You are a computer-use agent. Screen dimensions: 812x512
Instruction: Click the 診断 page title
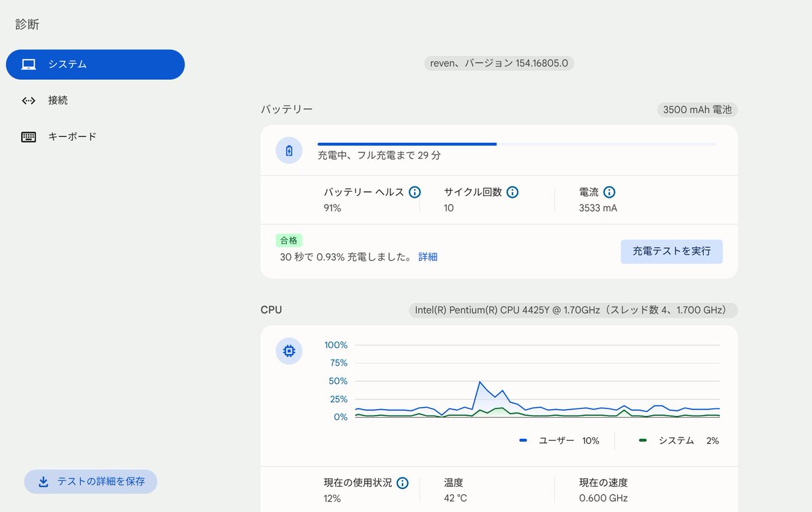coord(28,24)
